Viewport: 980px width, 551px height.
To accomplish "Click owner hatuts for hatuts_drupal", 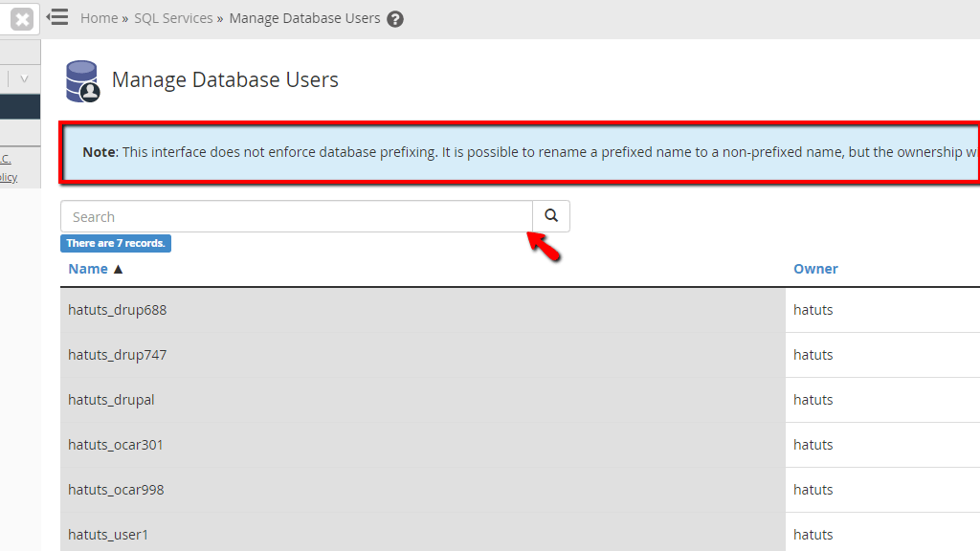I will click(x=813, y=400).
